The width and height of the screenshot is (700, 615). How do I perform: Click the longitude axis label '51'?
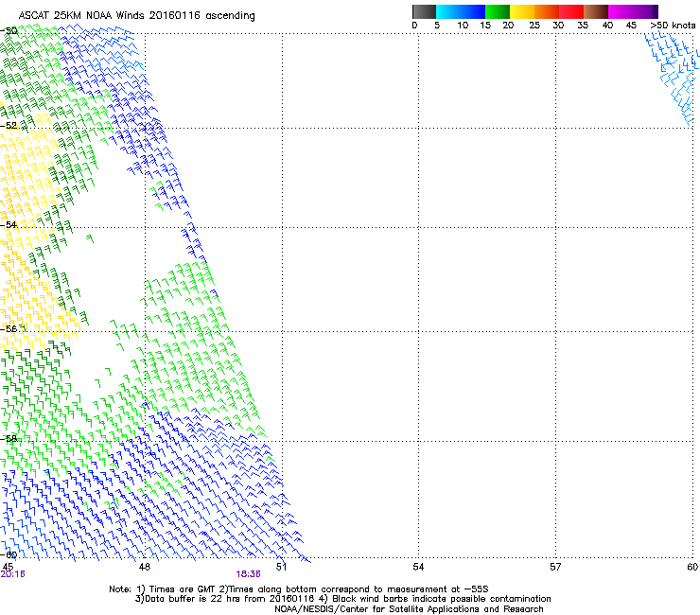(x=281, y=567)
